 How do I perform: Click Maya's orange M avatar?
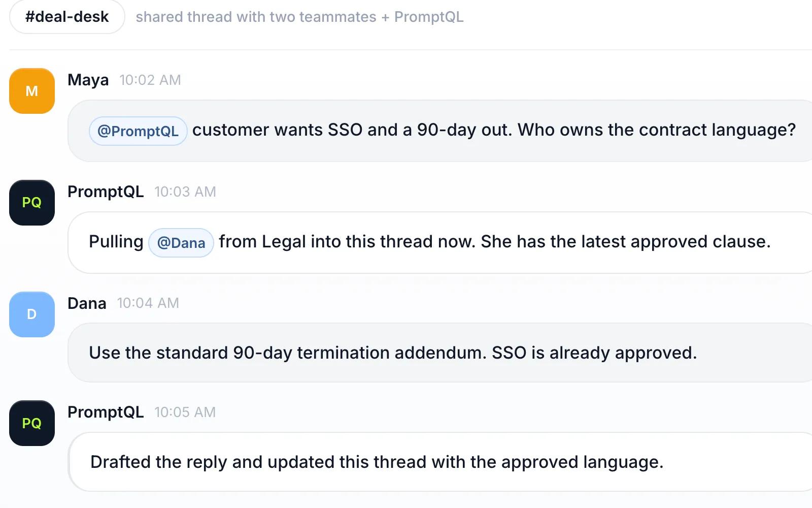(x=32, y=91)
